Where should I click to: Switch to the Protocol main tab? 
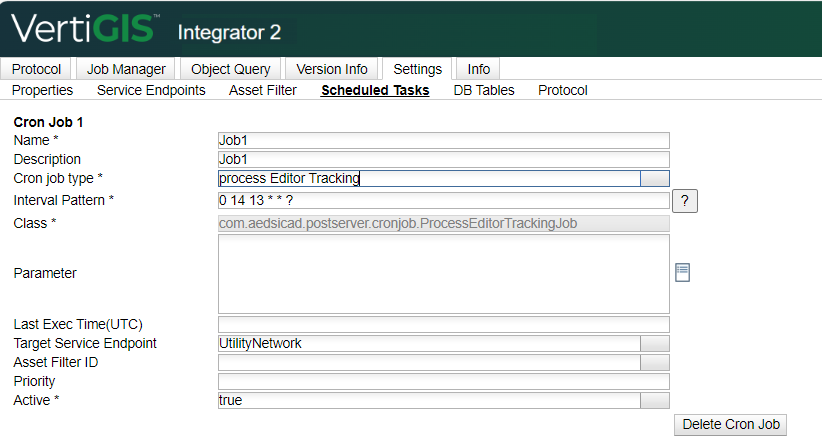pos(36,69)
